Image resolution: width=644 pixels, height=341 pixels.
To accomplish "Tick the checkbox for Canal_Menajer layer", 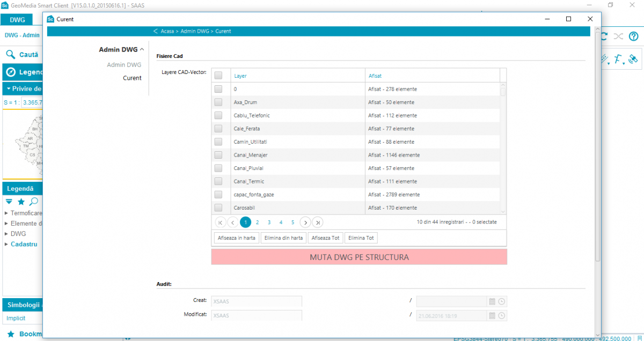I will [218, 155].
